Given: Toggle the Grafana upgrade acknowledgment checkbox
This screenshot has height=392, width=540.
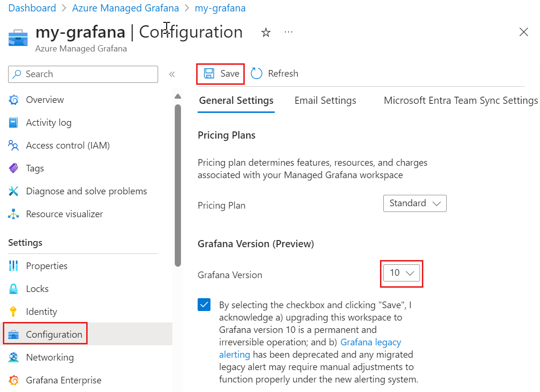Looking at the screenshot, I should click(204, 305).
